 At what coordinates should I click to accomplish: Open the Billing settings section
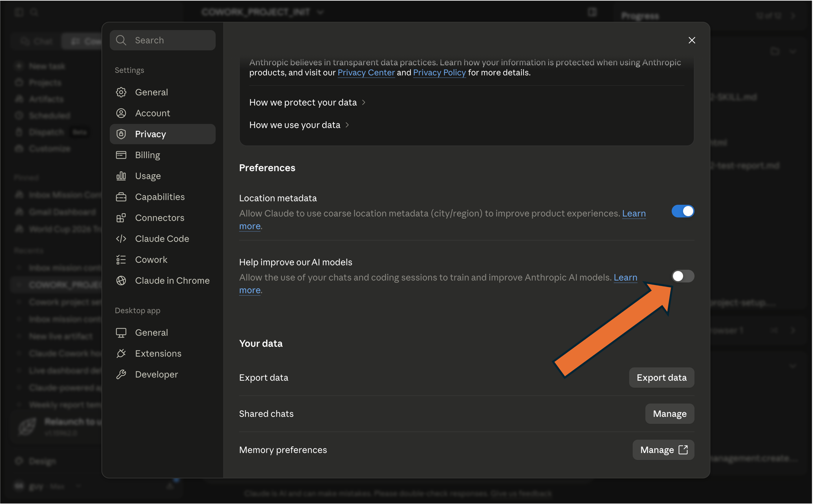click(x=163, y=155)
